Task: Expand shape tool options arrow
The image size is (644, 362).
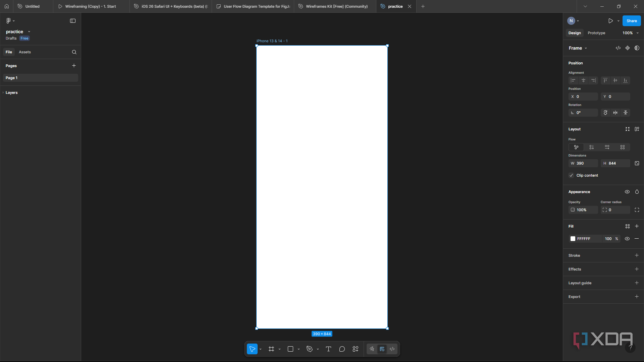Action: coord(299,349)
